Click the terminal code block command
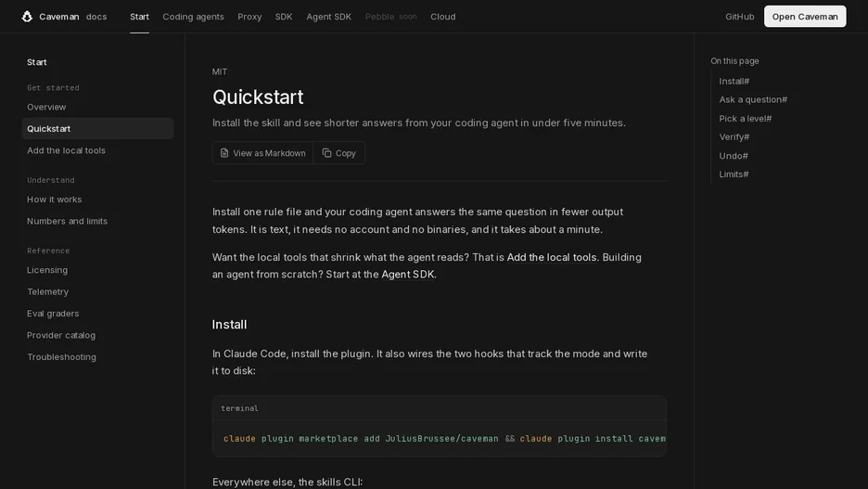The width and height of the screenshot is (868, 489). click(444, 439)
